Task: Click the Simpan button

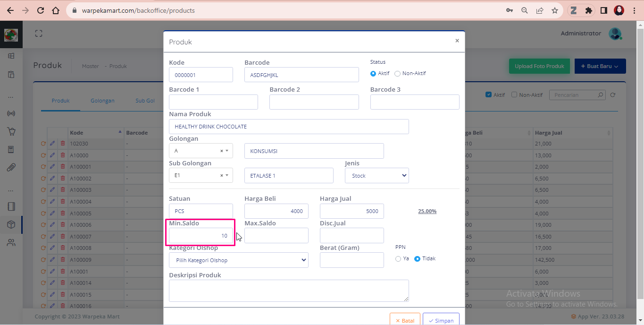Action: tap(441, 320)
